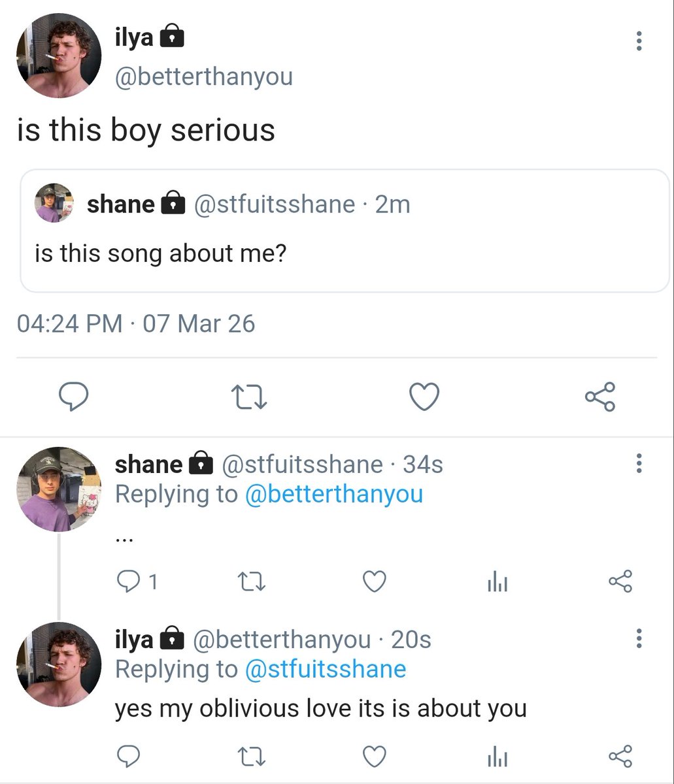Open the @betterthanyou mention link
The width and height of the screenshot is (674, 784).
333,493
